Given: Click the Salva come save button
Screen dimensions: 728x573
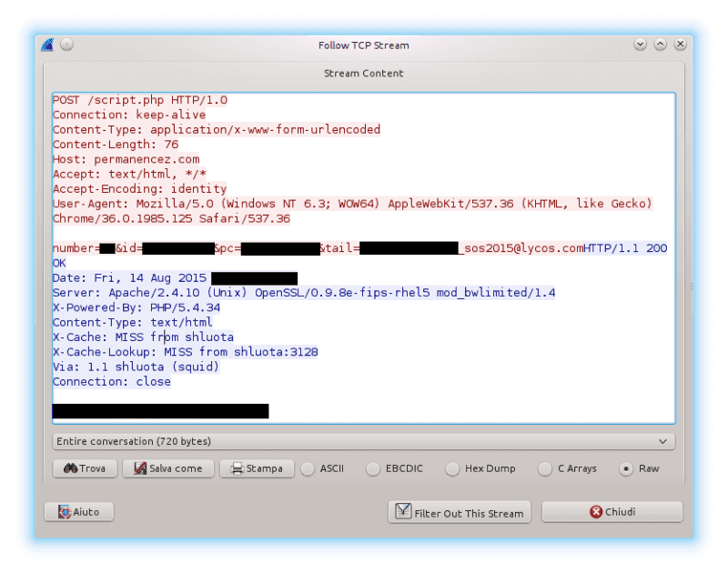Looking at the screenshot, I should pos(168,468).
